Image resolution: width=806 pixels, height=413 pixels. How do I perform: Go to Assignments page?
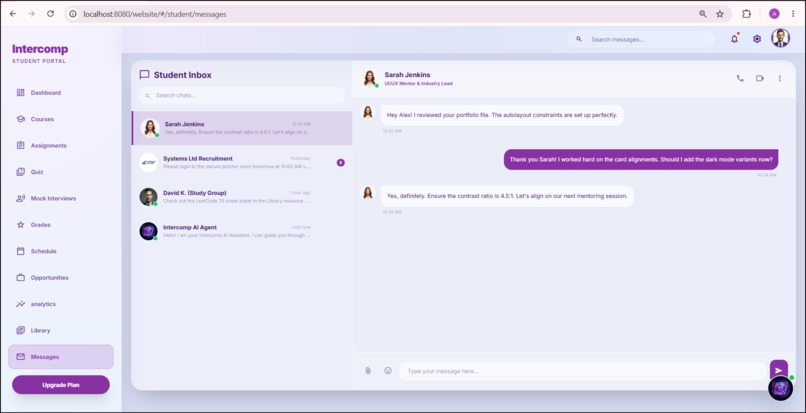pos(61,146)
